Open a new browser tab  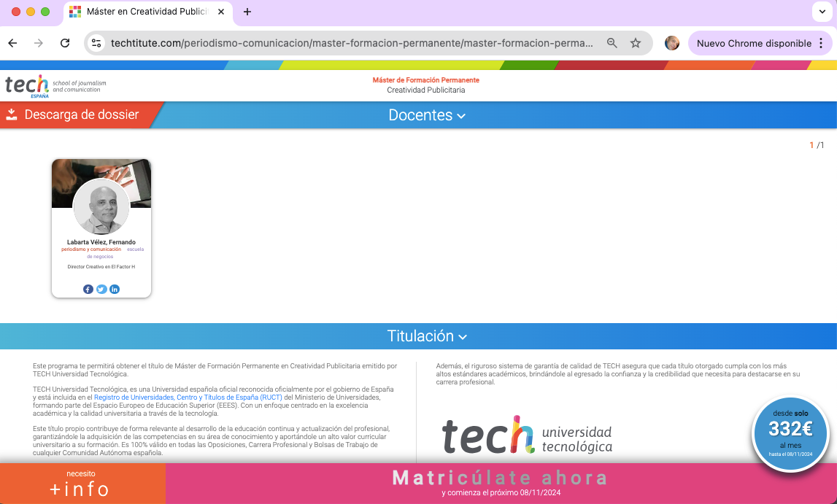pos(247,12)
